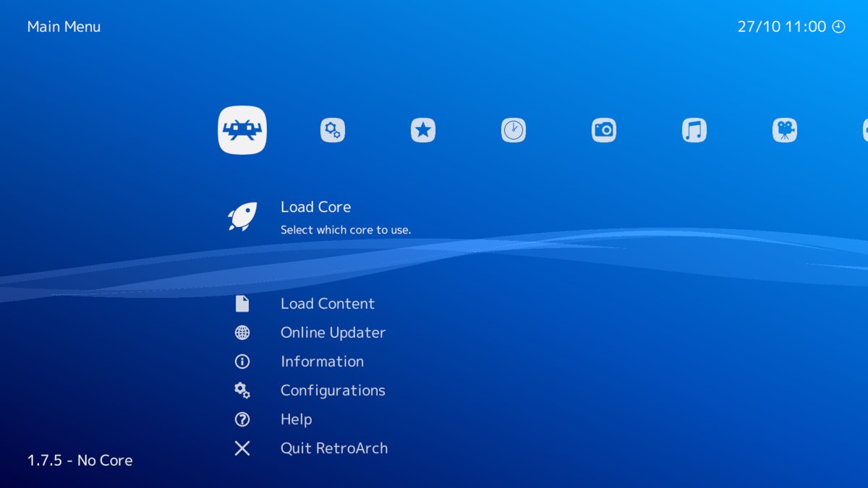The image size is (868, 488).
Task: Click the clock icon next to the time
Action: tap(838, 27)
